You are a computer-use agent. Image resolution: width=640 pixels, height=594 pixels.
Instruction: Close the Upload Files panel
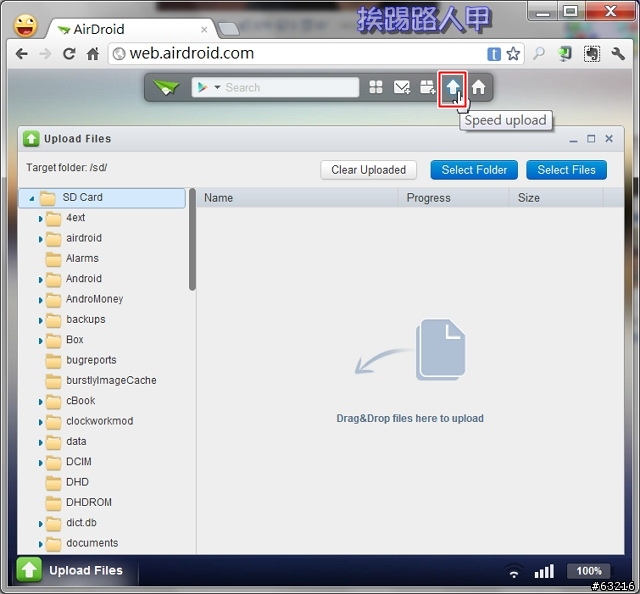609,139
